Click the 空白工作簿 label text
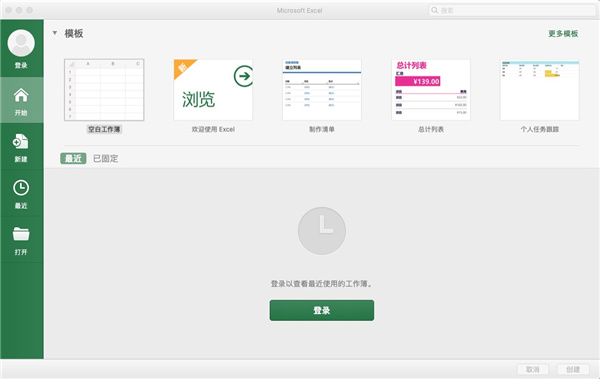The image size is (600, 379). (x=104, y=129)
